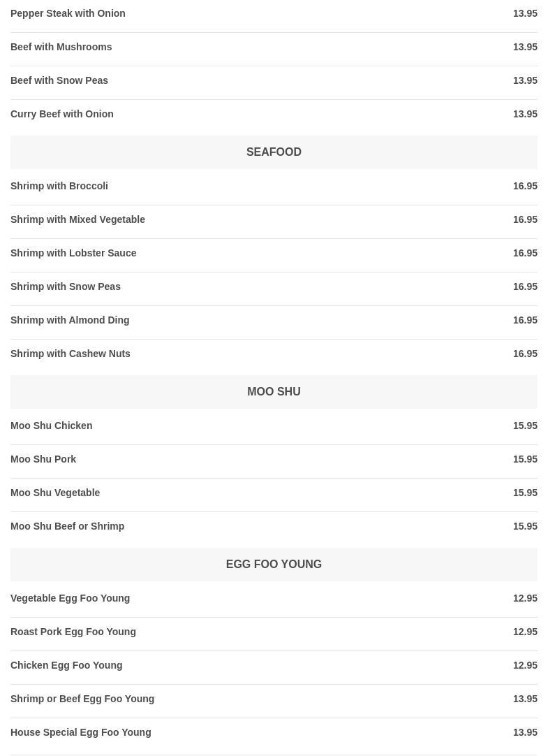Viewport: 548px width, 756px height.
Task: Open Curry Beef with Onion entry
Action: coord(62,114)
